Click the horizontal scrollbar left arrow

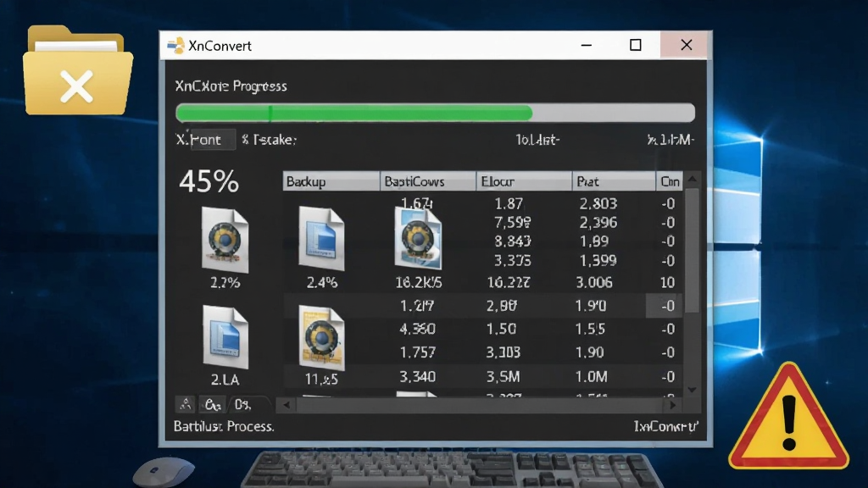point(287,405)
